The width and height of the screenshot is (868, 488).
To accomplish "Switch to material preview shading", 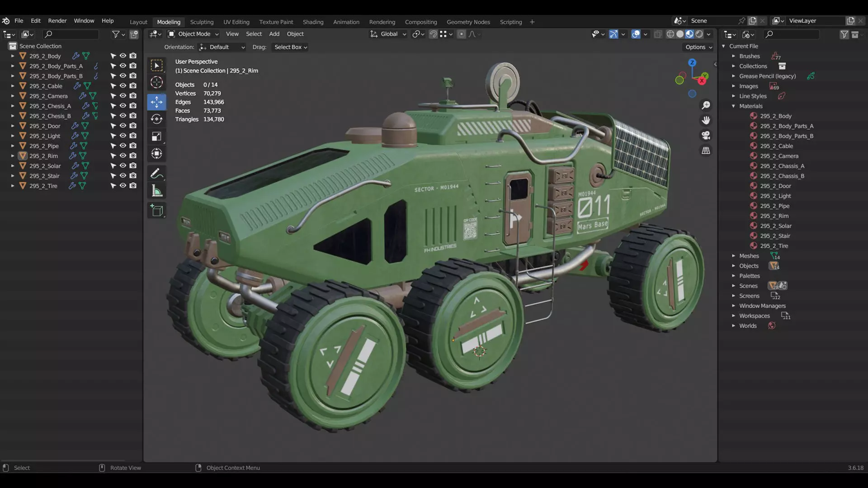I will [x=689, y=34].
